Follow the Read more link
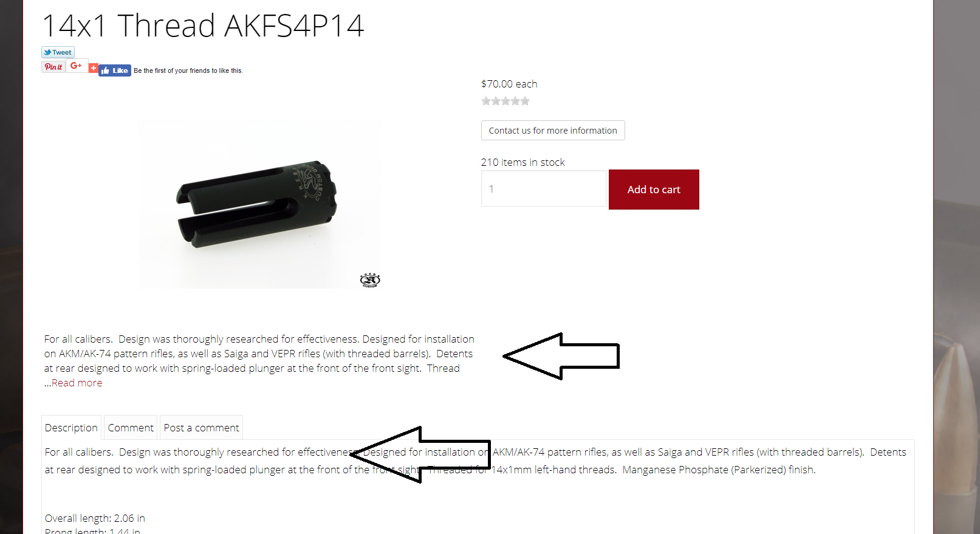This screenshot has height=534, width=980. click(x=77, y=383)
